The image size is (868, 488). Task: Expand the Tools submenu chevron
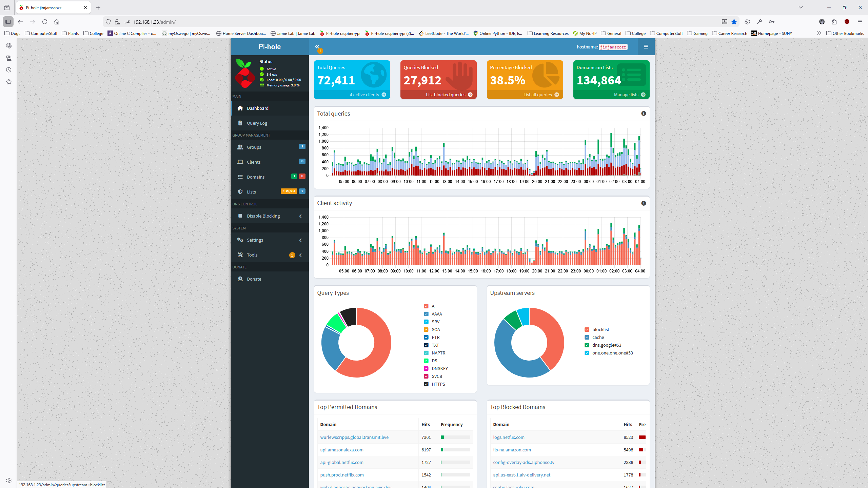(300, 255)
